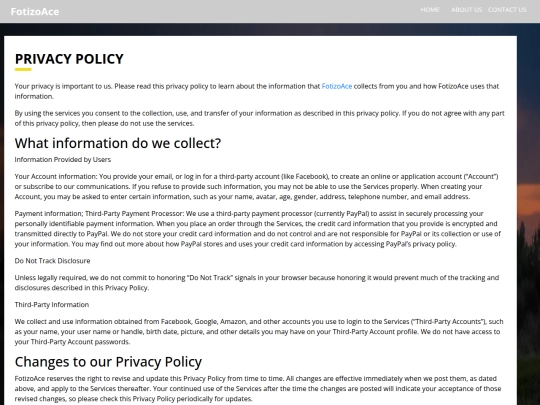
Task: Click the 'What information do we collect?' heading
Action: pyautogui.click(x=118, y=143)
